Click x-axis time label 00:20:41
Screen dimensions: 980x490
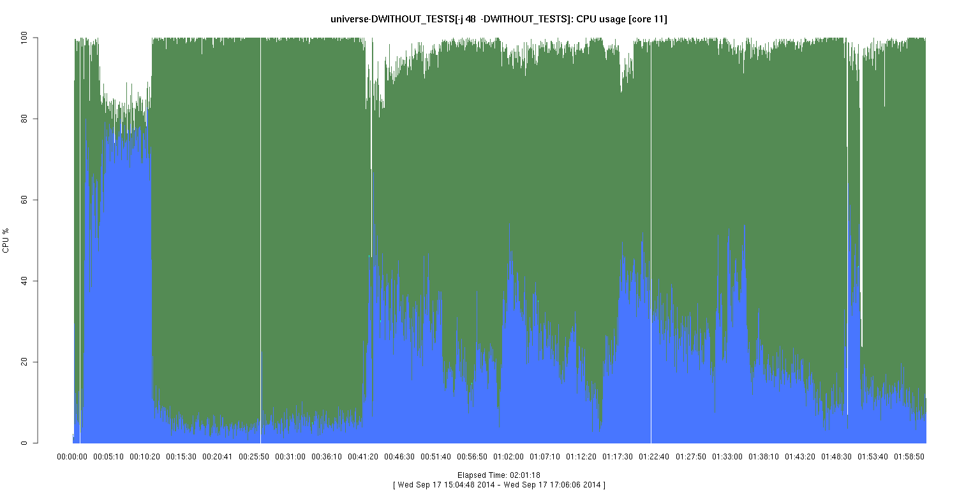click(218, 457)
